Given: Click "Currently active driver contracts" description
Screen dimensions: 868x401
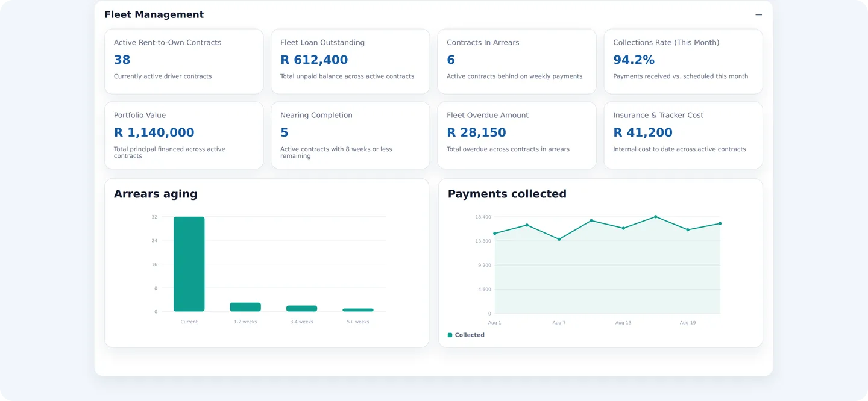Looking at the screenshot, I should click(163, 76).
